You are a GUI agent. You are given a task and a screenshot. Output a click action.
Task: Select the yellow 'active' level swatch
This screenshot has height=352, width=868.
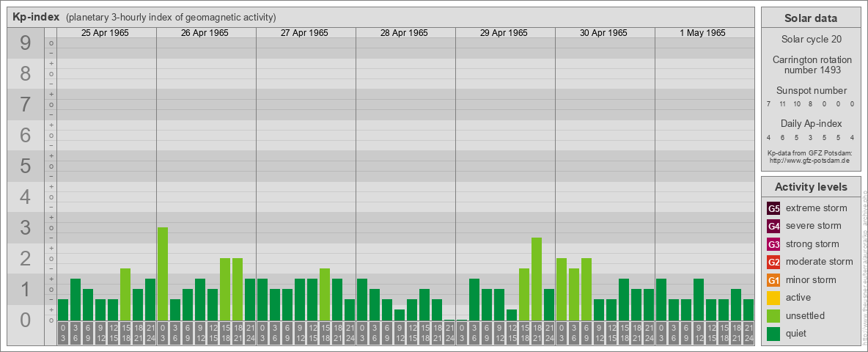coord(773,298)
